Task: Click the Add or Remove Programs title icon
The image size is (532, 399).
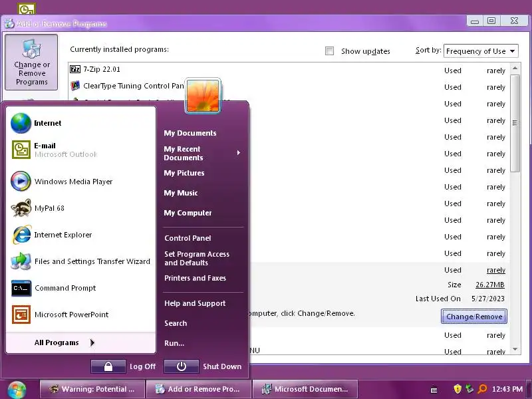Action: coord(9,23)
